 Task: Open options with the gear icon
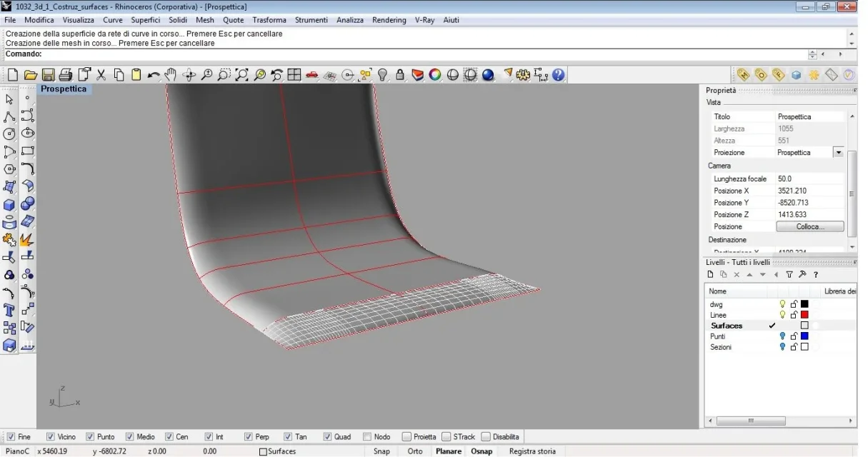pyautogui.click(x=524, y=75)
